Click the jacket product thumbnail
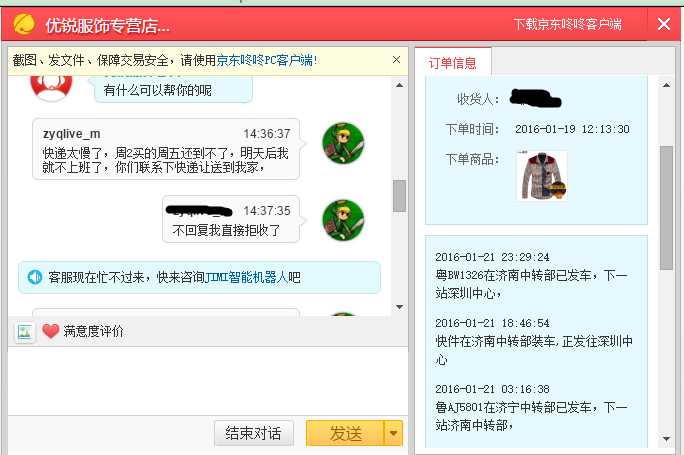The width and height of the screenshot is (684, 455). click(x=541, y=175)
